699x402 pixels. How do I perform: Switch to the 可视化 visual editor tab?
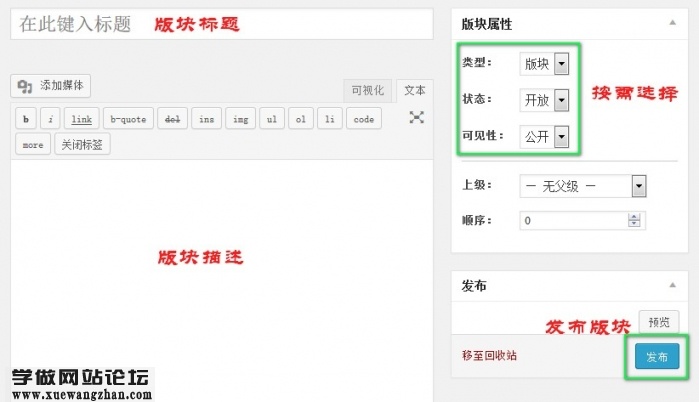tap(367, 90)
